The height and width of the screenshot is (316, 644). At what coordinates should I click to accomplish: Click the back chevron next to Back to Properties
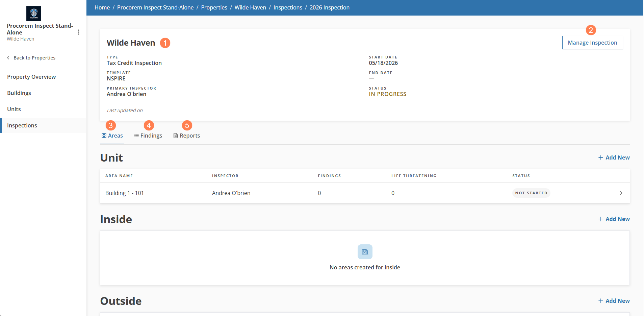pyautogui.click(x=8, y=58)
